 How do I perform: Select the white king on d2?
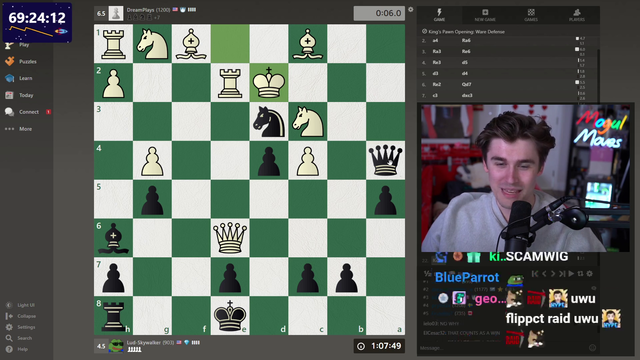(269, 82)
